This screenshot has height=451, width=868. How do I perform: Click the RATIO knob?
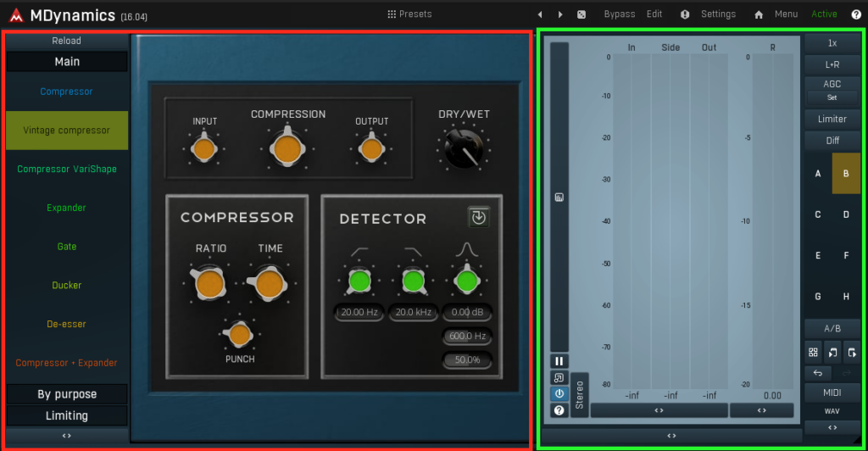pyautogui.click(x=210, y=284)
